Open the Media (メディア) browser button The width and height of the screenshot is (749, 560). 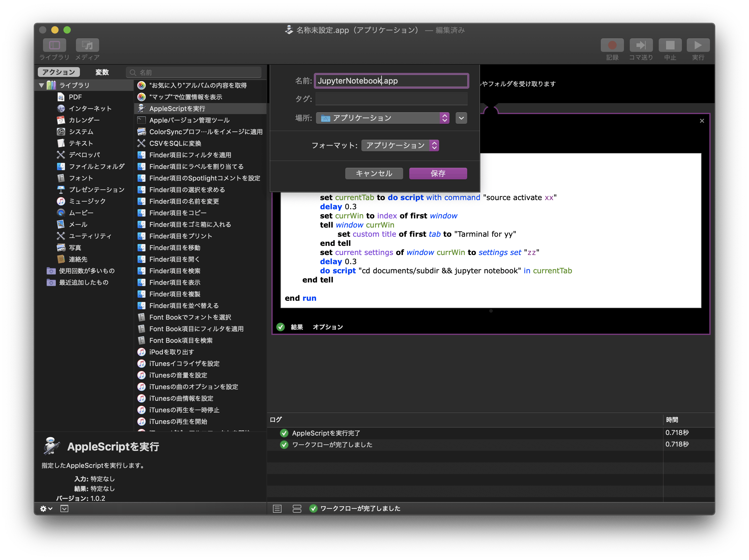[x=87, y=45]
